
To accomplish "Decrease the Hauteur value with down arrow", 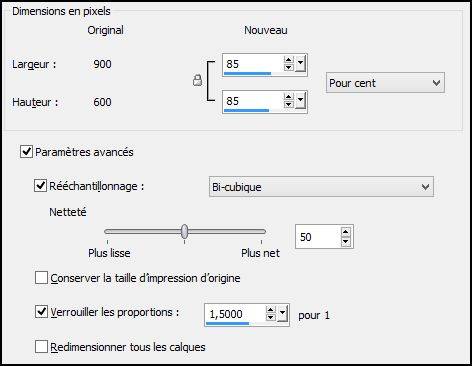I will (289, 104).
